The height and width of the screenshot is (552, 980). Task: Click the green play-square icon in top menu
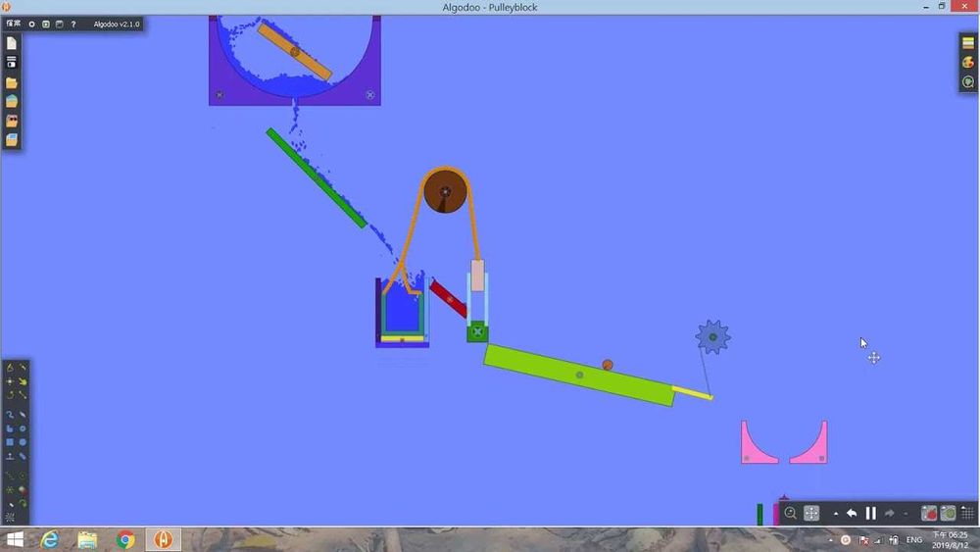coord(46,24)
